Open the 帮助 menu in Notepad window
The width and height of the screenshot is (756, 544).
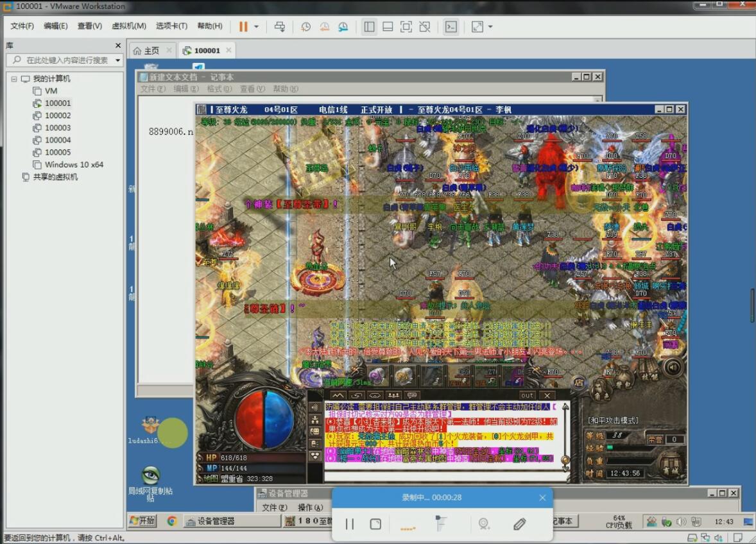286,89
